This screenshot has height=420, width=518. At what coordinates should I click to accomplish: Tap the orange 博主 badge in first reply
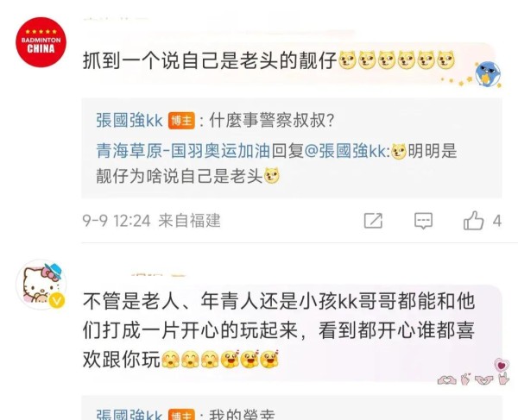coord(181,121)
